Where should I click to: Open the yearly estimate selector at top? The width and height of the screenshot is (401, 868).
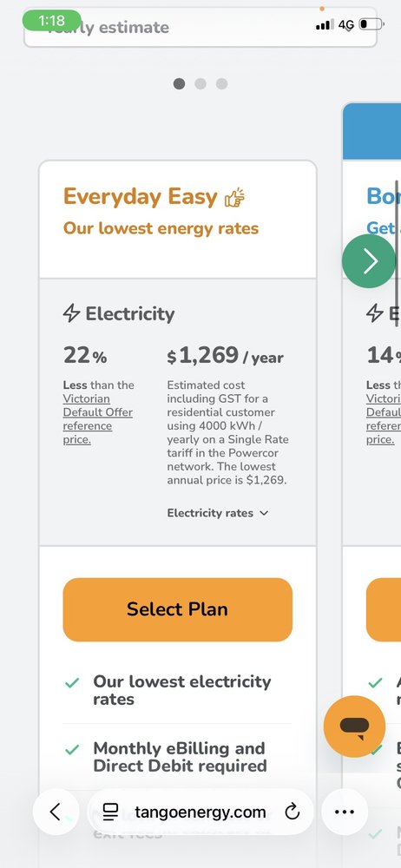200,27
